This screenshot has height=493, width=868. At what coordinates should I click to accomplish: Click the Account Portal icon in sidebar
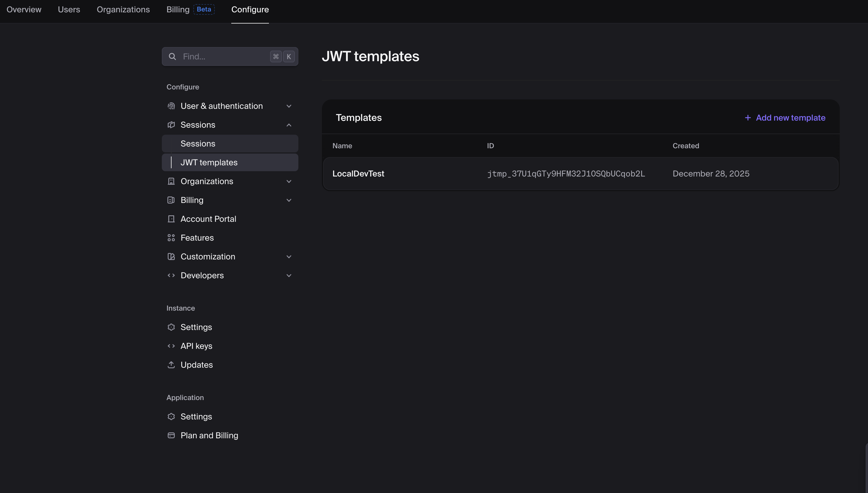171,219
